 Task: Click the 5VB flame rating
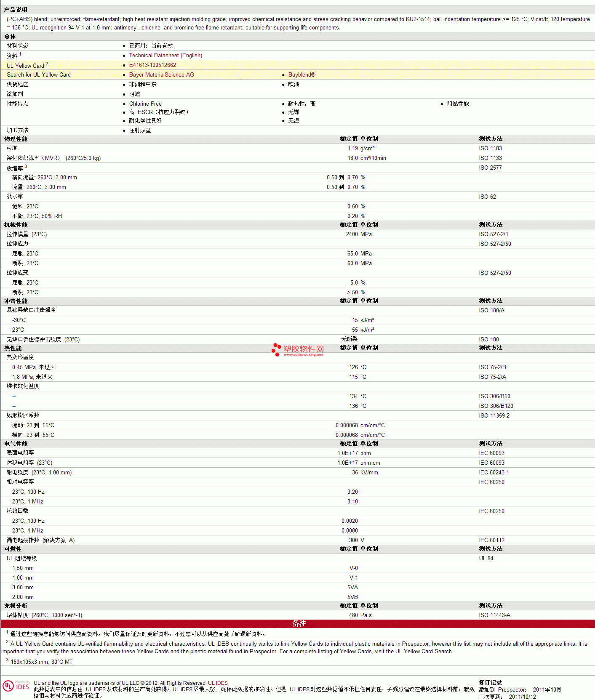pos(352,597)
